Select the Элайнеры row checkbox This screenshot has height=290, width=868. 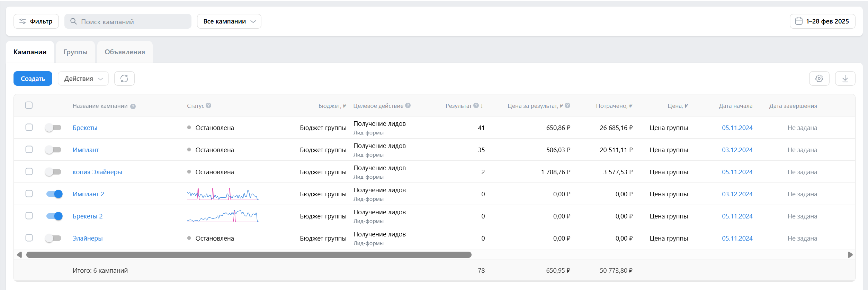(29, 238)
